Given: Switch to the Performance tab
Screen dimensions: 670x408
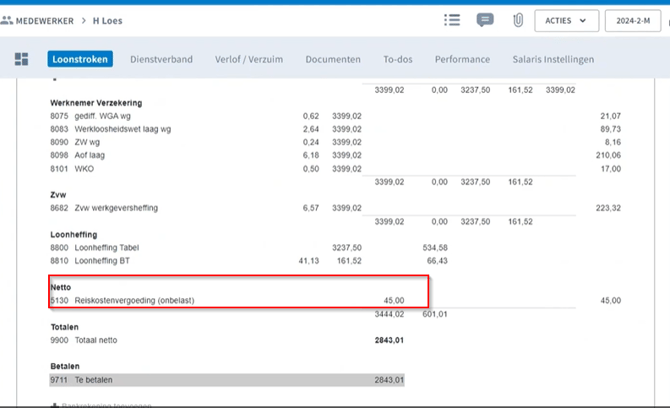Looking at the screenshot, I should pos(462,59).
